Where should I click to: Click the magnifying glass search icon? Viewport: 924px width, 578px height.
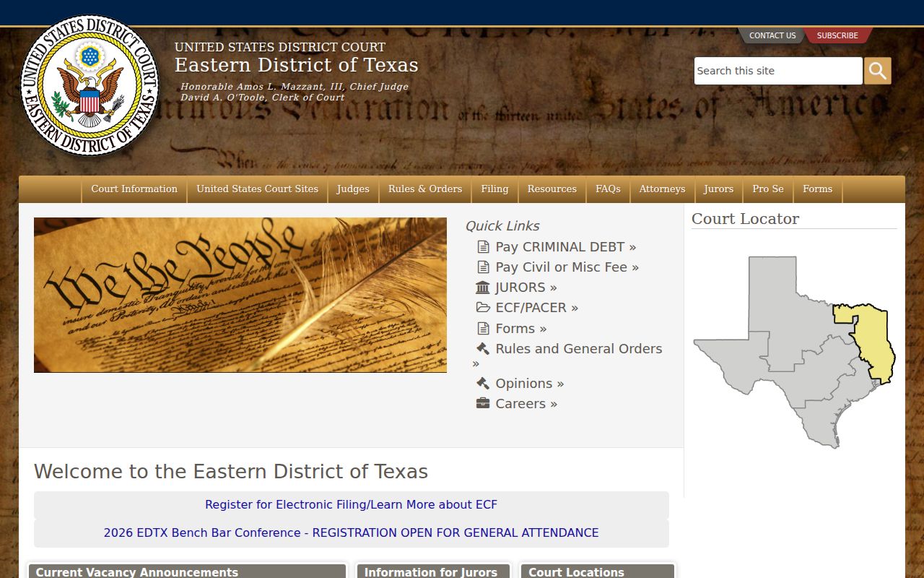878,71
